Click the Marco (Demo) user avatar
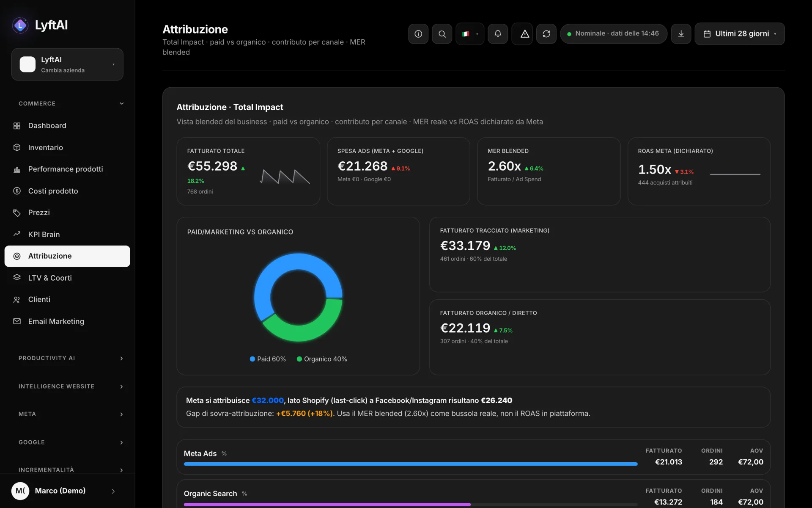Viewport: 812px width, 508px height. 20,491
